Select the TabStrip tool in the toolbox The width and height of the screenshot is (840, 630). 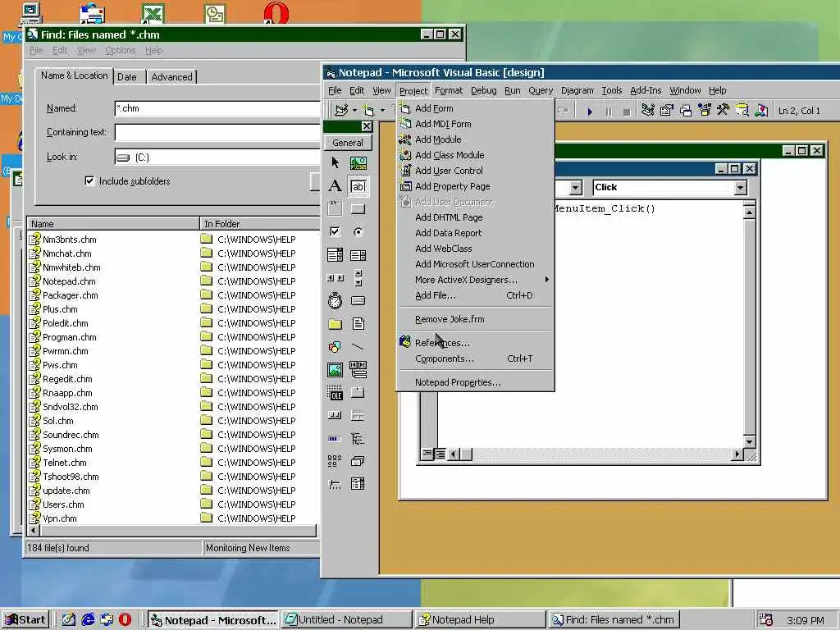[x=358, y=393]
